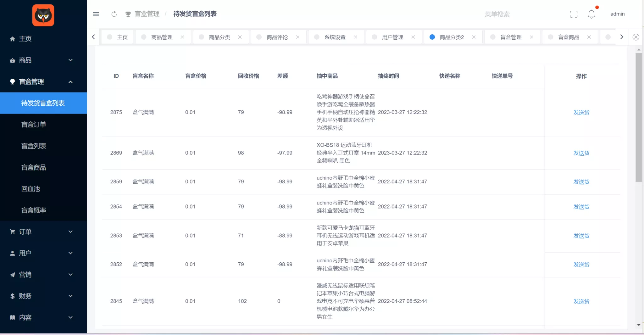Expand the 财务 sidebar menu
The height and width of the screenshot is (335, 644).
pos(43,296)
